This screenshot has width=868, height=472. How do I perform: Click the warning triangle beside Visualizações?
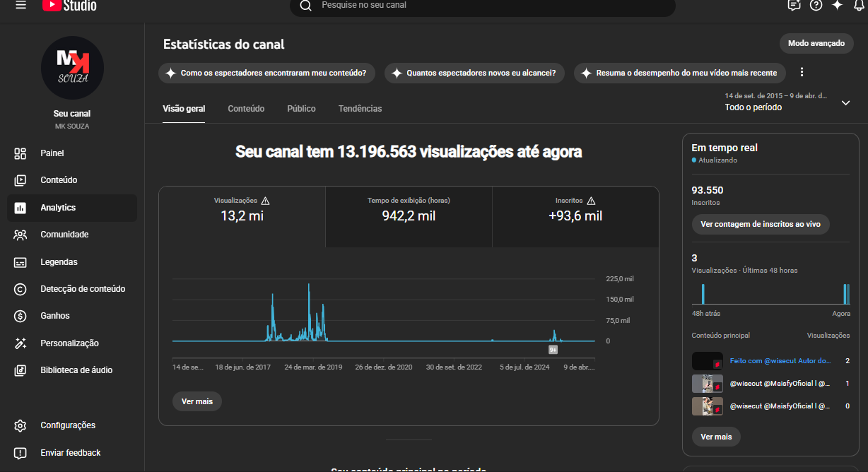point(265,201)
